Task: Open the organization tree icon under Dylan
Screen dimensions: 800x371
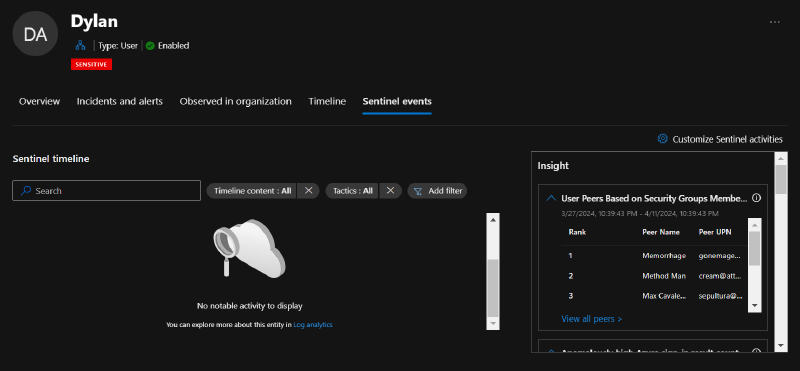Action: coord(80,45)
